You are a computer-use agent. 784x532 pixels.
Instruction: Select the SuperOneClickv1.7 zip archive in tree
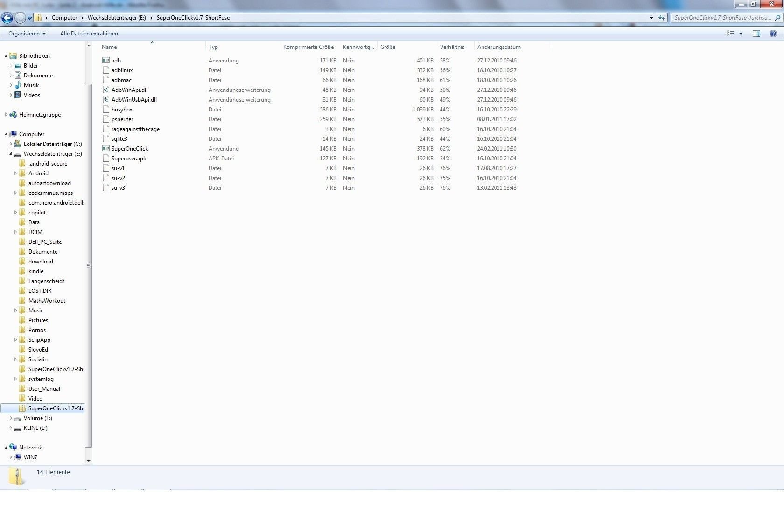click(43, 408)
